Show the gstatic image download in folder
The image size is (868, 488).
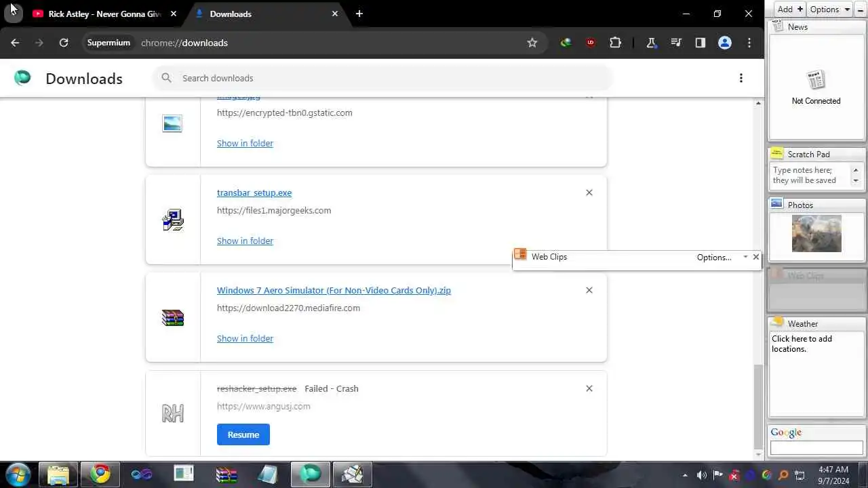(x=245, y=143)
